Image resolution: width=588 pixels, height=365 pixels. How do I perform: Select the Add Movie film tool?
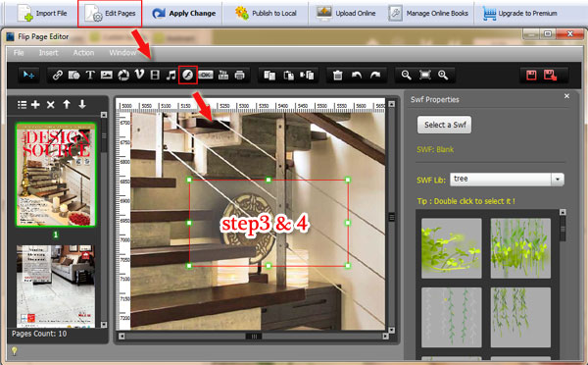pyautogui.click(x=155, y=76)
